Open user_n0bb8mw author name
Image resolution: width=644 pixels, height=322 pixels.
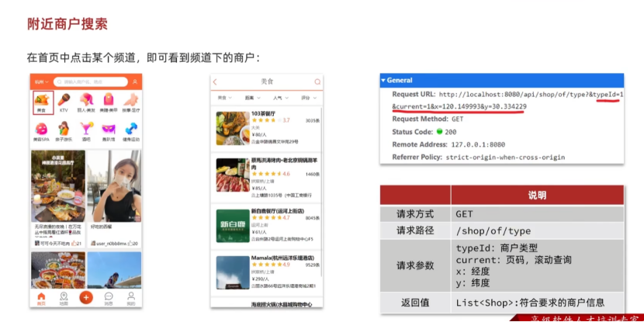[111, 244]
